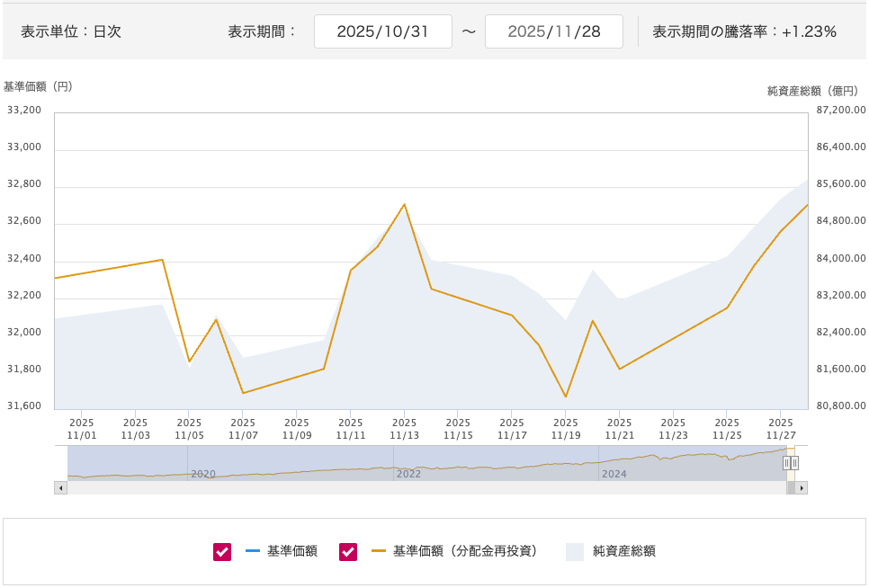Click the right range handle on the navigator
The height and width of the screenshot is (588, 869).
(794, 462)
